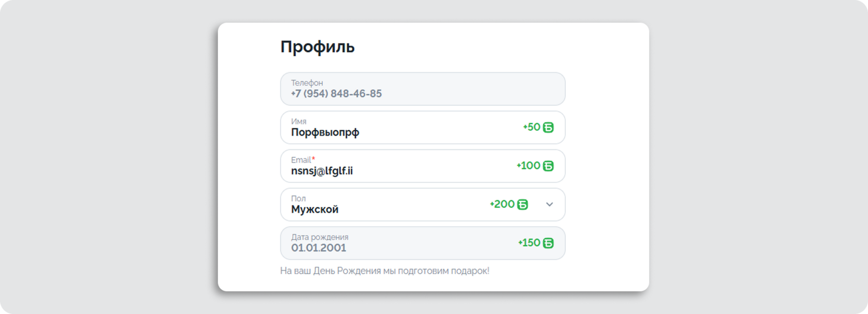The width and height of the screenshot is (868, 314).
Task: Click the +50 bonus points label
Action: coord(532,127)
